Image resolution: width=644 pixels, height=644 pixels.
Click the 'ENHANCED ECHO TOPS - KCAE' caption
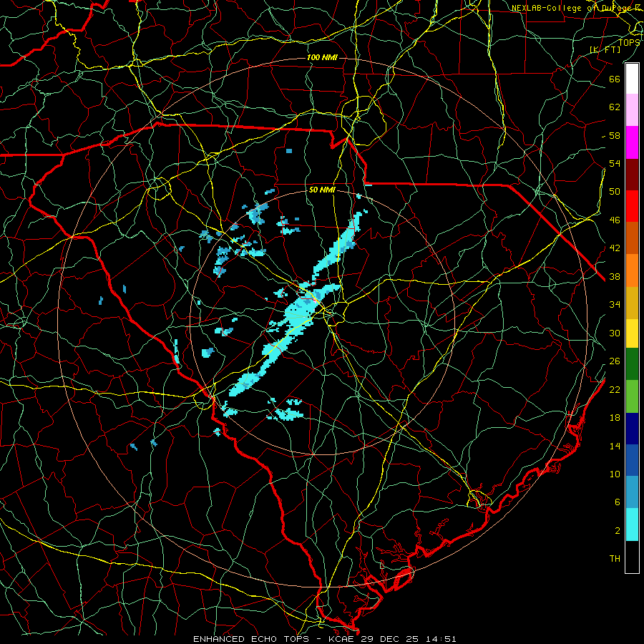pos(275,639)
